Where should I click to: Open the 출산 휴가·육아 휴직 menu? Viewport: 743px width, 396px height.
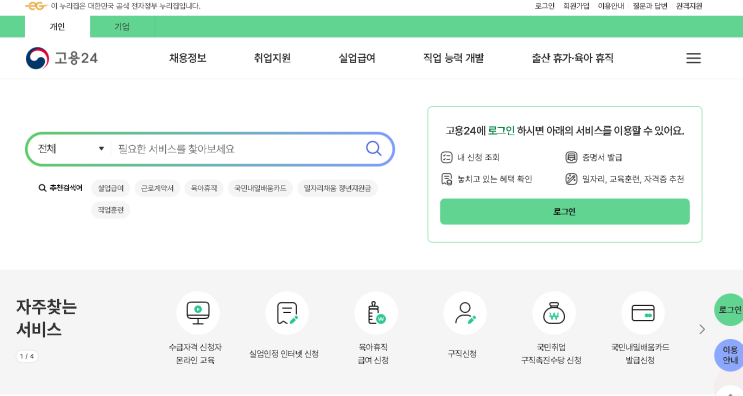point(572,58)
